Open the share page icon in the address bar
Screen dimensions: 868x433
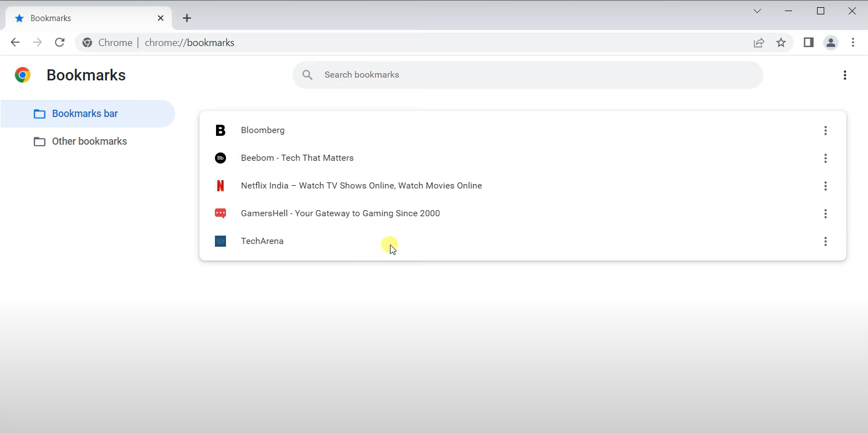[x=759, y=43]
